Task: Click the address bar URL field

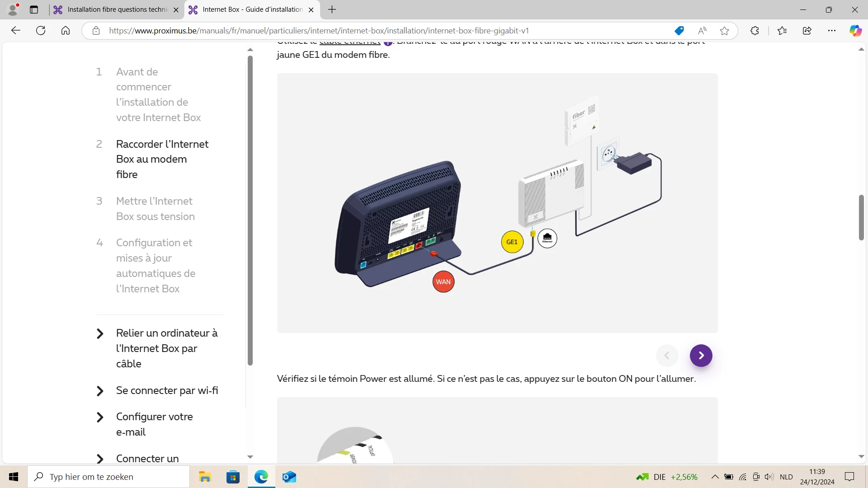Action: pyautogui.click(x=318, y=31)
